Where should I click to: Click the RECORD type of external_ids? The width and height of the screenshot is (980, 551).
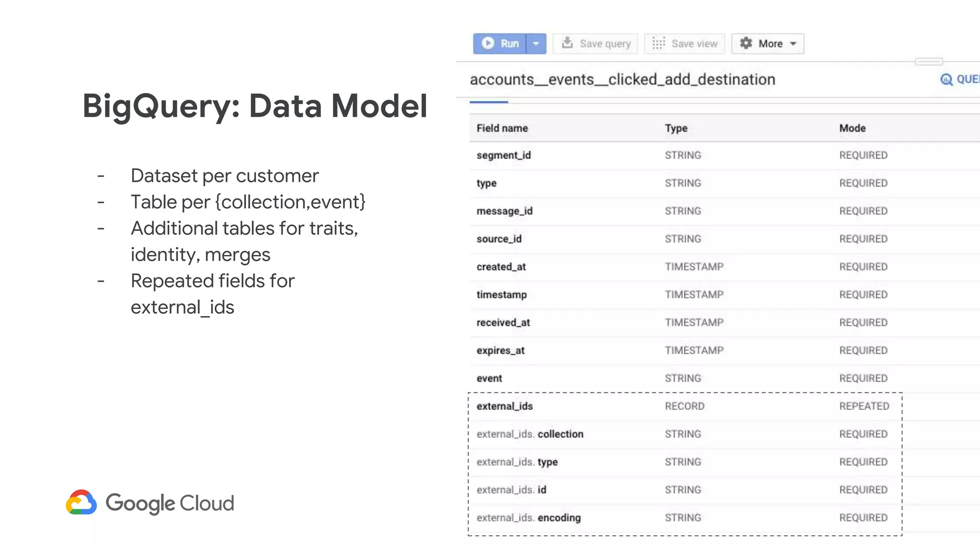pyautogui.click(x=684, y=406)
